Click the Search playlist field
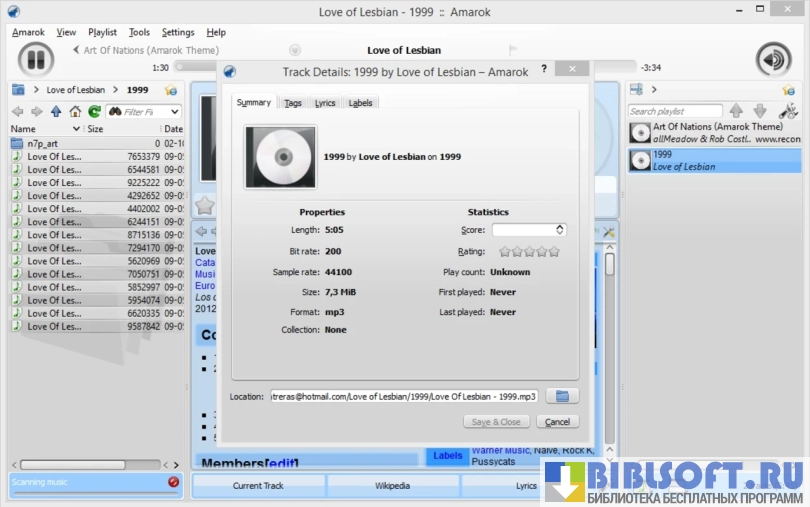The width and height of the screenshot is (810, 507). point(675,111)
